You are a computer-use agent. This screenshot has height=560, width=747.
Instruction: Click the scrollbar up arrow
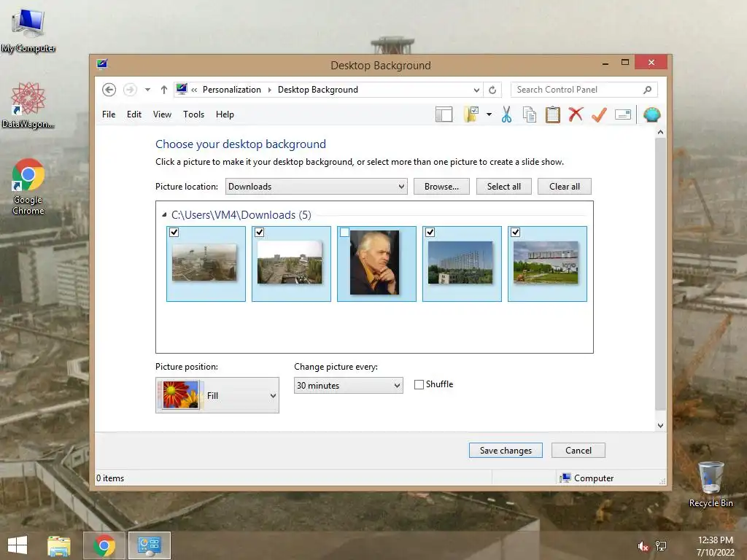pos(660,132)
